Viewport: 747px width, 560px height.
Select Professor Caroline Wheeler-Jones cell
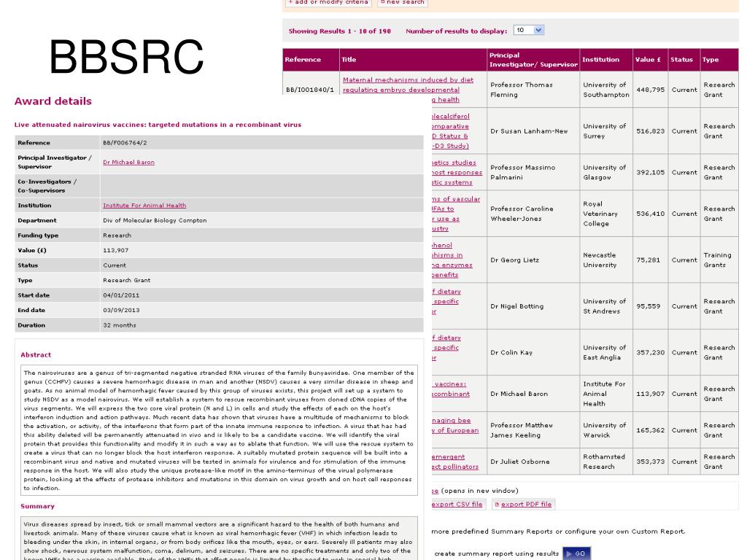(x=533, y=214)
